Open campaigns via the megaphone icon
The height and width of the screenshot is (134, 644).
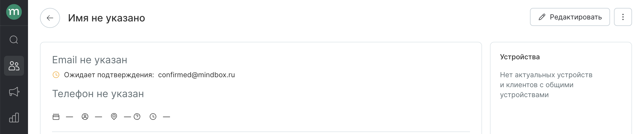coord(14,92)
